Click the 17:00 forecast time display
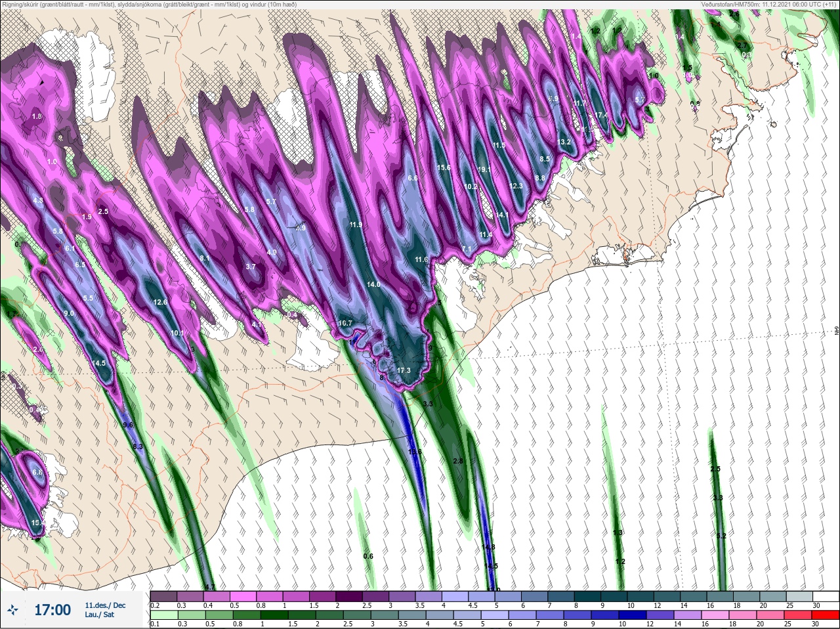Image resolution: width=840 pixels, height=629 pixels. pyautogui.click(x=52, y=610)
